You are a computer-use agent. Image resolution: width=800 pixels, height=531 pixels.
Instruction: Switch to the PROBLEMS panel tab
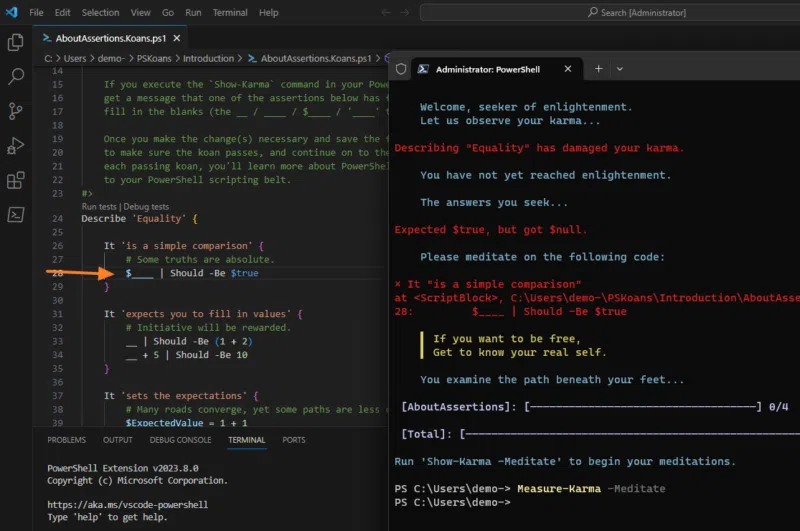67,440
